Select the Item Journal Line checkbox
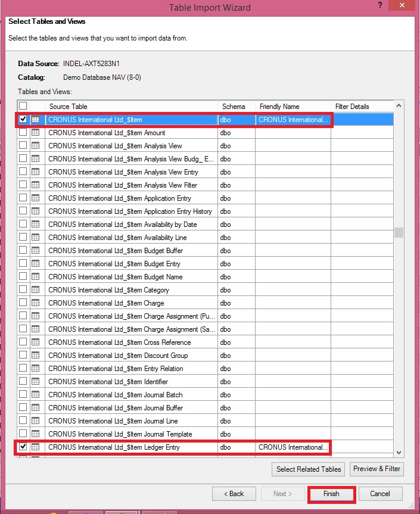Screen dimensions: 420x514 [x=23, y=420]
